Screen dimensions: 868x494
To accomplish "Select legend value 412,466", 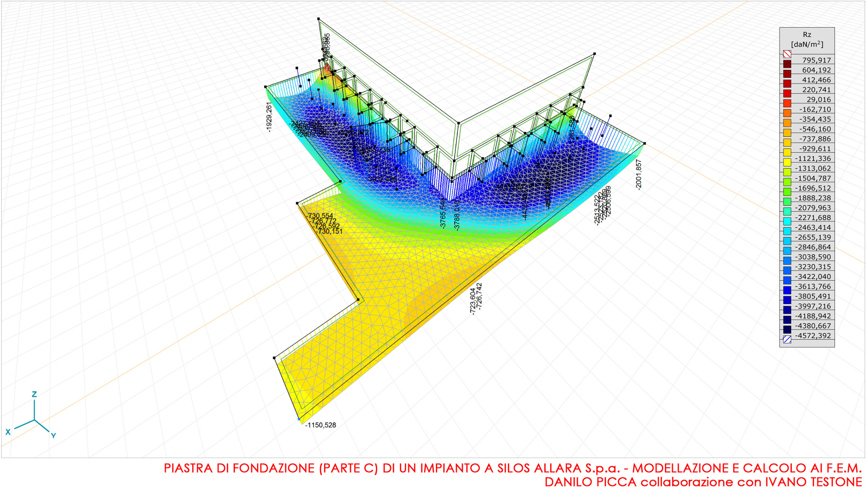I will 817,80.
